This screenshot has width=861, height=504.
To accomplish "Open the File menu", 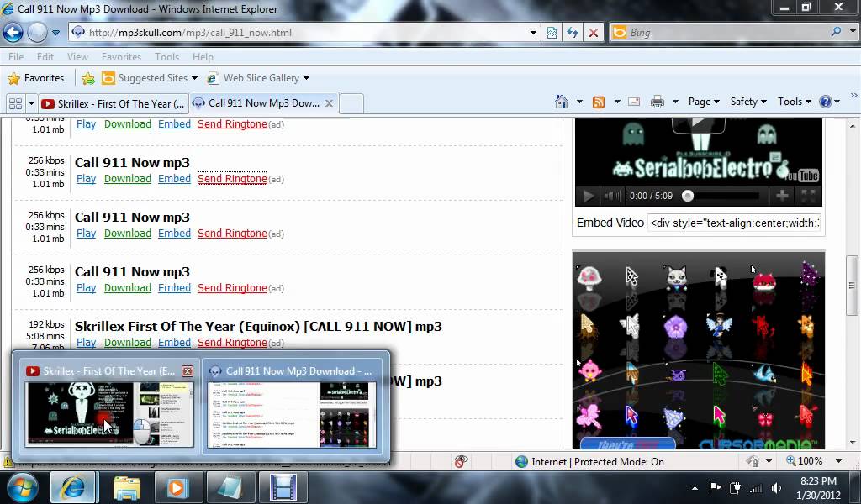I will 16,56.
